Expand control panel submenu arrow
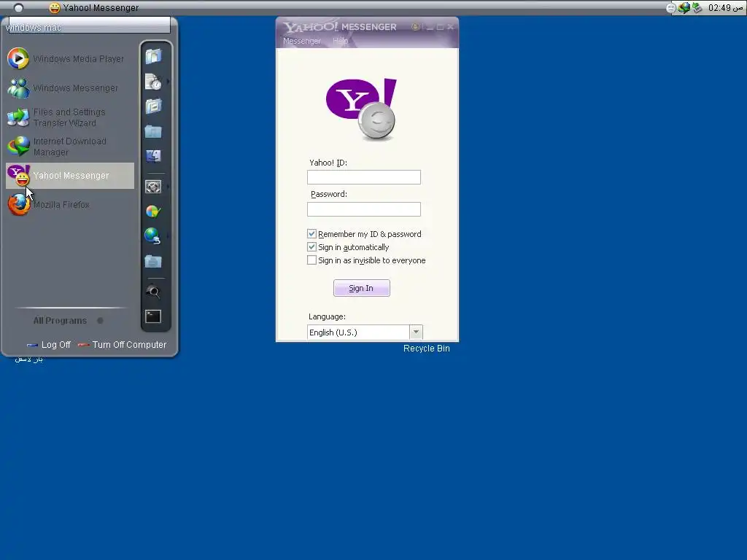Viewport: 747px width, 560px height. coord(169,187)
